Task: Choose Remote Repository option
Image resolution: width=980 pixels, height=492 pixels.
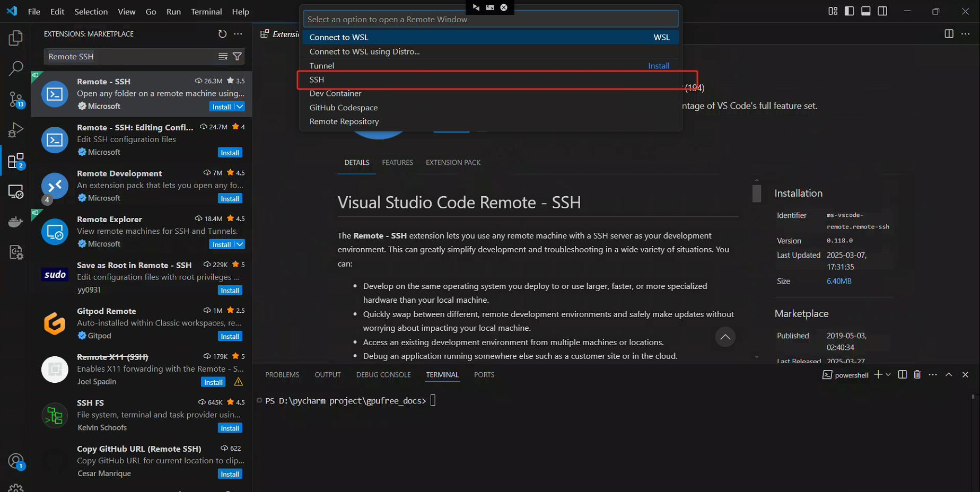Action: [491, 121]
